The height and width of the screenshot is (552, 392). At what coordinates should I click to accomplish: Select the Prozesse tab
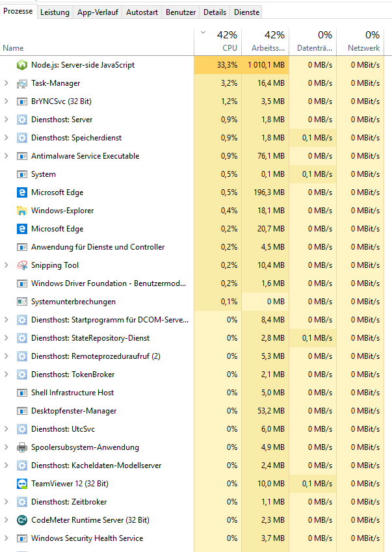tap(18, 11)
